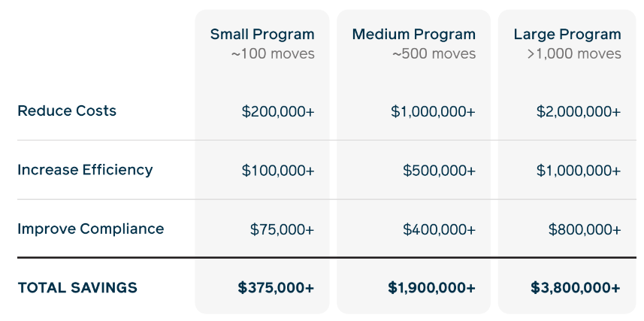Select the Improve Compliance row label
644x321 pixels.
(x=90, y=229)
